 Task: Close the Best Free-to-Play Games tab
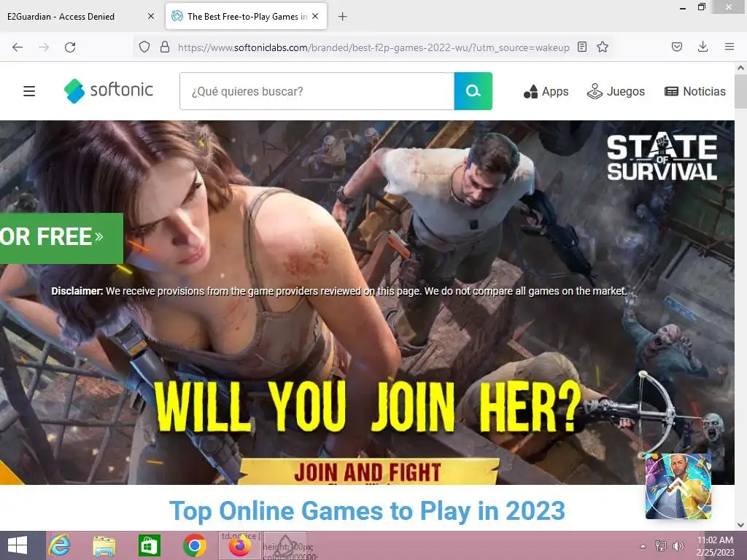click(x=315, y=16)
